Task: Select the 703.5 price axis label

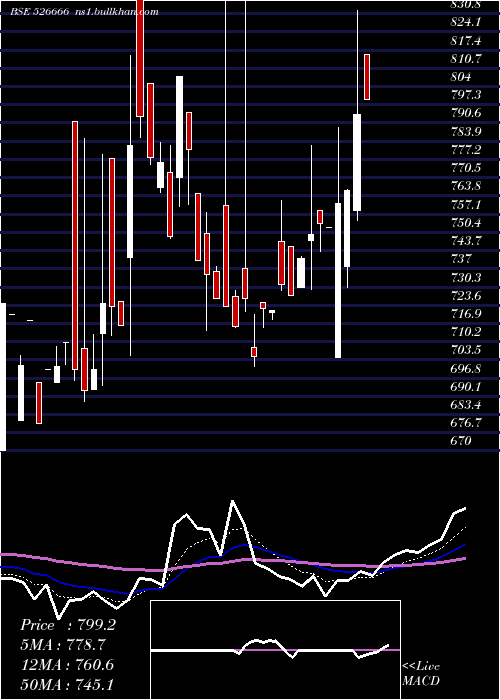Action: [466, 350]
